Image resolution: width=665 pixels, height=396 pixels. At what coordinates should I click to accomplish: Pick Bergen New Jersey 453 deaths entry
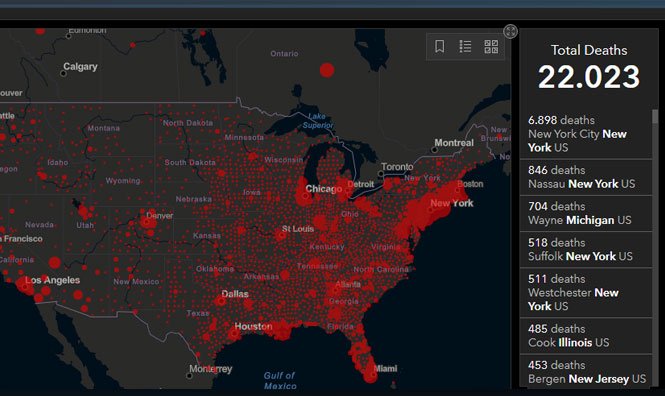pyautogui.click(x=586, y=371)
